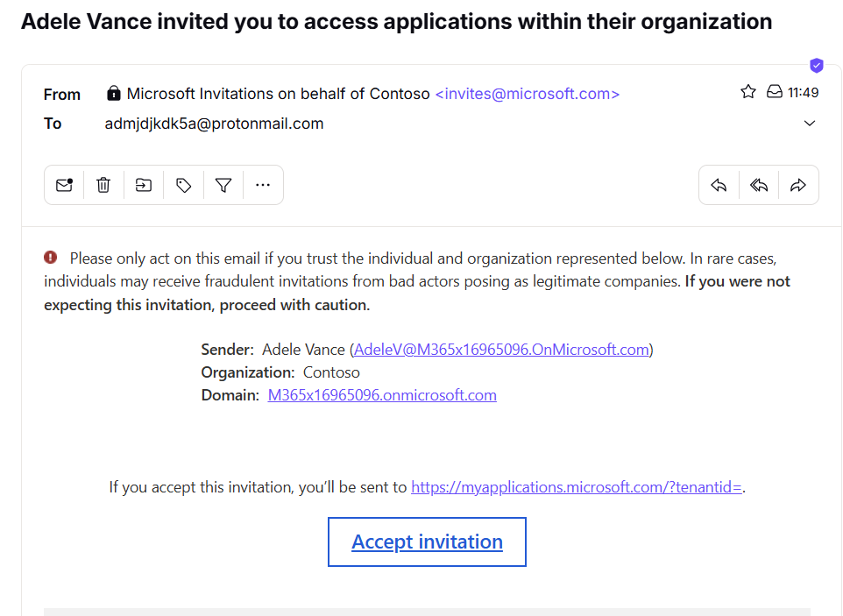Click the purple shield verification badge
The width and height of the screenshot is (843, 616).
(817, 65)
